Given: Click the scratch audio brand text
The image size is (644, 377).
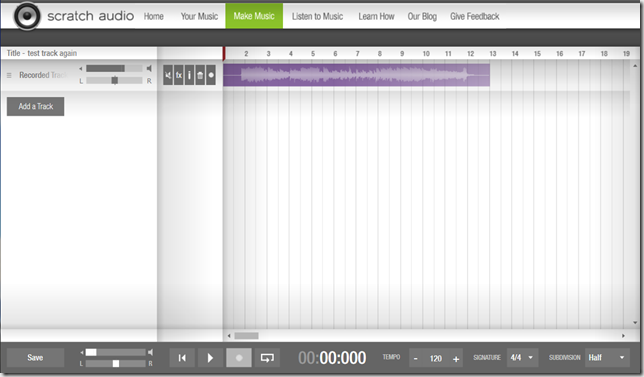Looking at the screenshot, I should (90, 16).
